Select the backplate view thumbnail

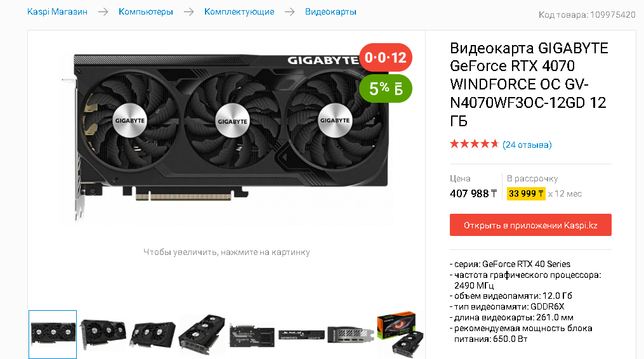tap(251, 334)
